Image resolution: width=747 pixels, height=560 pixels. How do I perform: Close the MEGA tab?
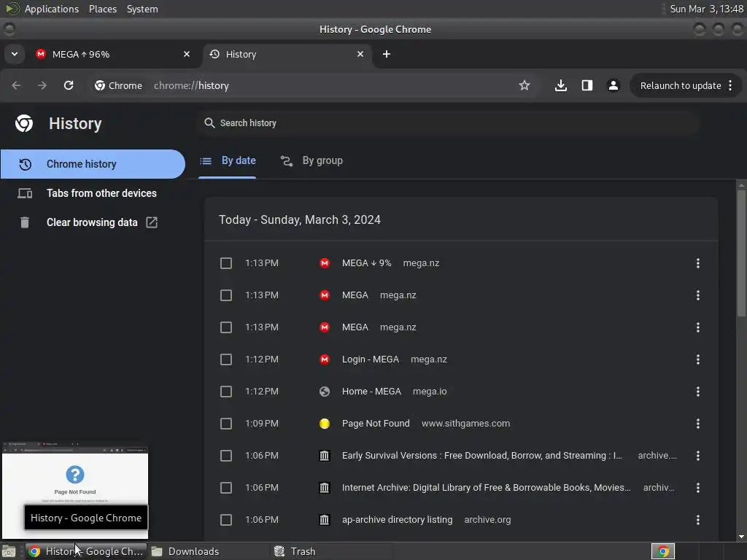click(x=187, y=54)
